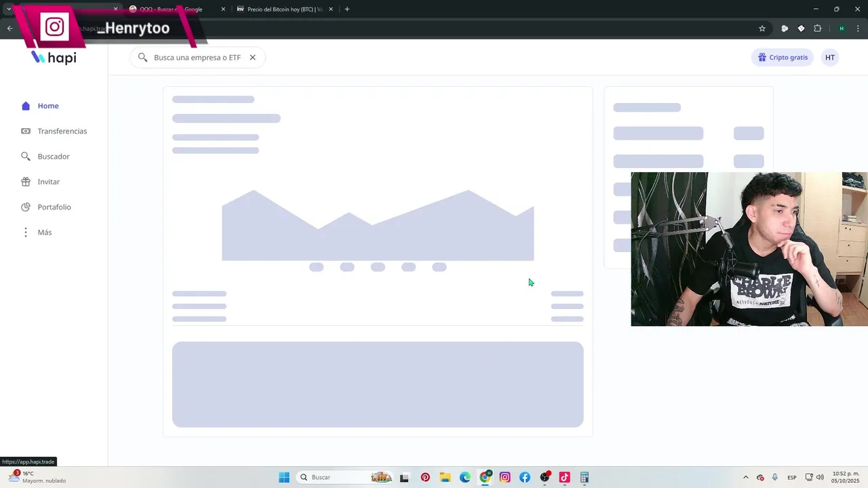Show hidden system tray icons
The width and height of the screenshot is (868, 488).
click(x=746, y=478)
